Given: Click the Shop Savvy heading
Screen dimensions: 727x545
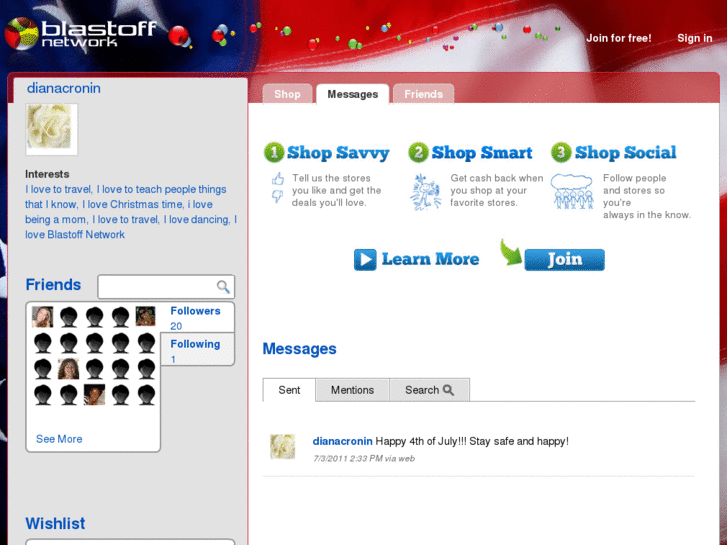Looking at the screenshot, I should point(338,153).
